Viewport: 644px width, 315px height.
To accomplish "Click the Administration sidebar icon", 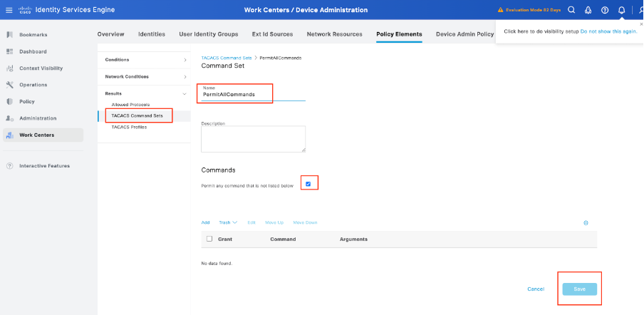I will click(10, 118).
